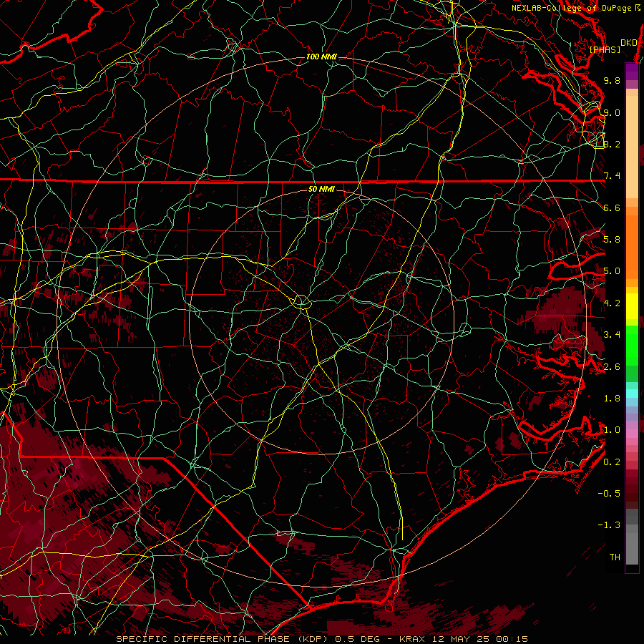This screenshot has height=644, width=644.
Task: Click the 7.4 value on the color scale
Action: click(612, 176)
